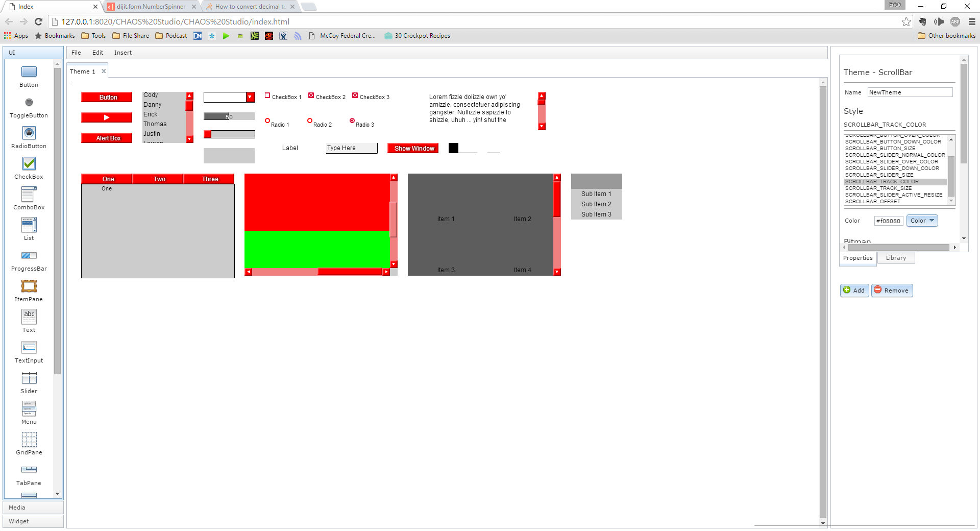This screenshot has width=980, height=531.
Task: Switch to the Library tab
Action: point(896,258)
